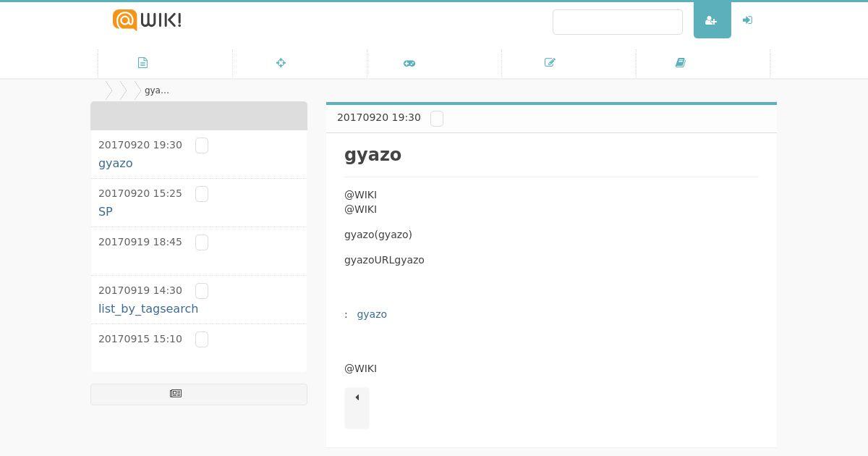
Task: Toggle box next to 20170920 15:25
Action: 202,194
